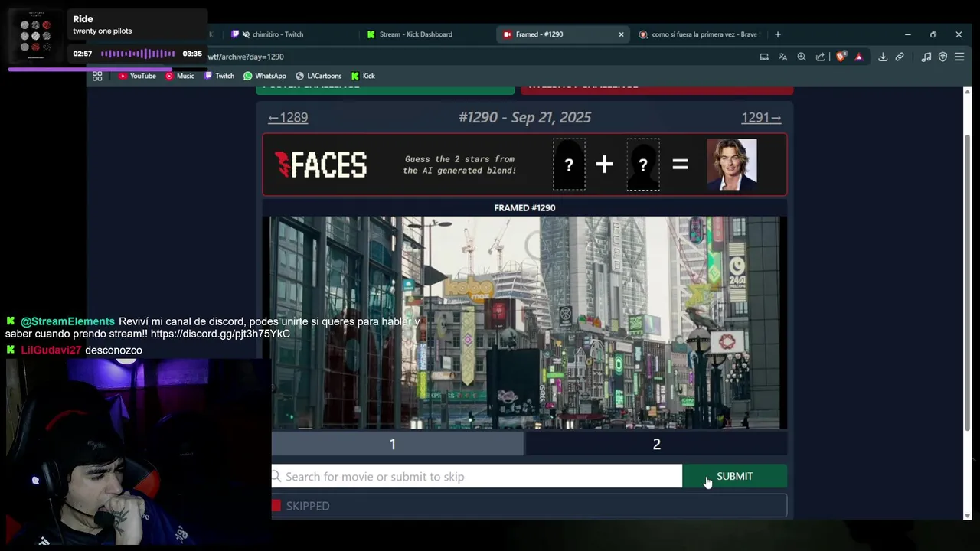
Task: Click the zoom magnifier icon in address bar
Action: tap(802, 57)
